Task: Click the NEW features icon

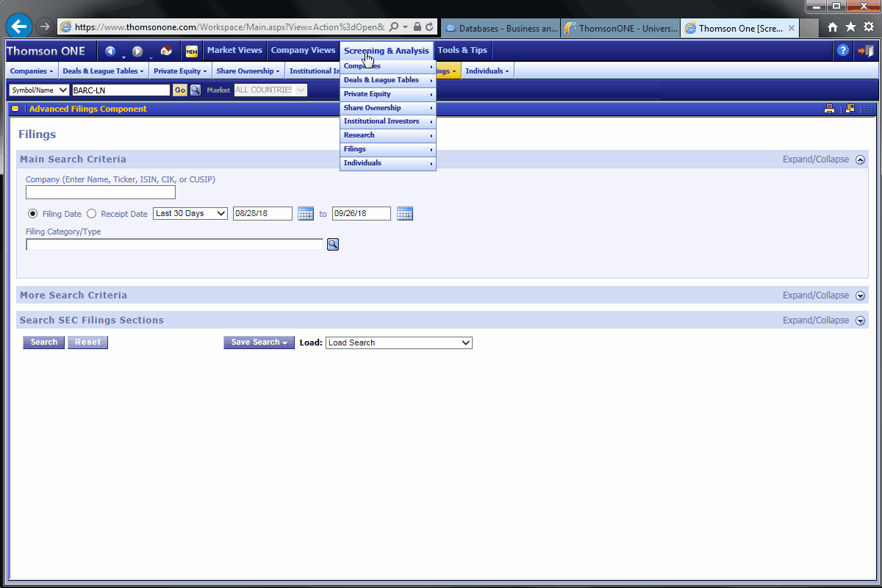Action: [192, 51]
